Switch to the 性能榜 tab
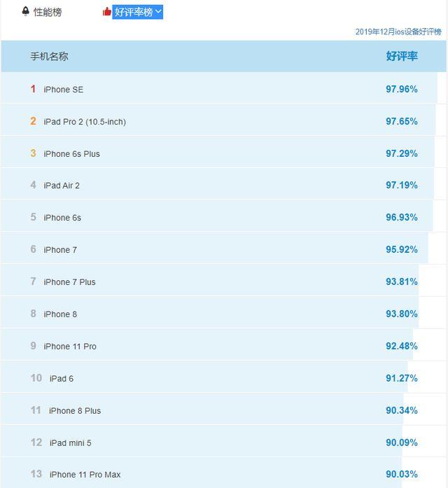Screen dimensions: 448x488 pos(48,12)
